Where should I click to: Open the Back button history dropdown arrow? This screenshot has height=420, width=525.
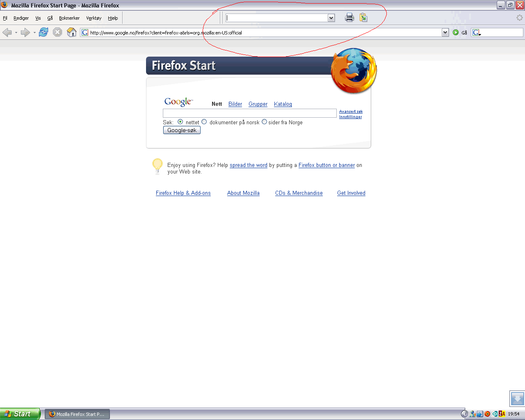[x=16, y=32]
